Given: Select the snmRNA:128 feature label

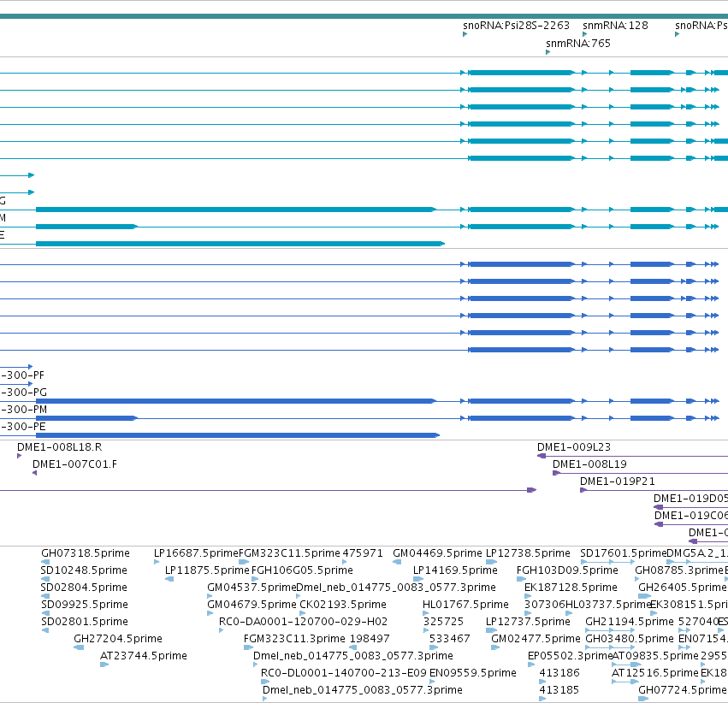Looking at the screenshot, I should tap(615, 26).
